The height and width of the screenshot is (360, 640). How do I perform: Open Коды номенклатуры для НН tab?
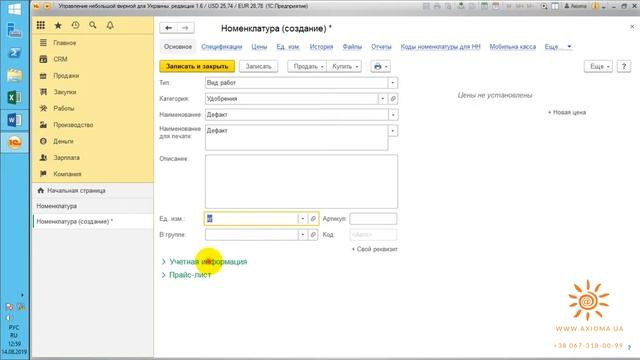[x=440, y=47]
